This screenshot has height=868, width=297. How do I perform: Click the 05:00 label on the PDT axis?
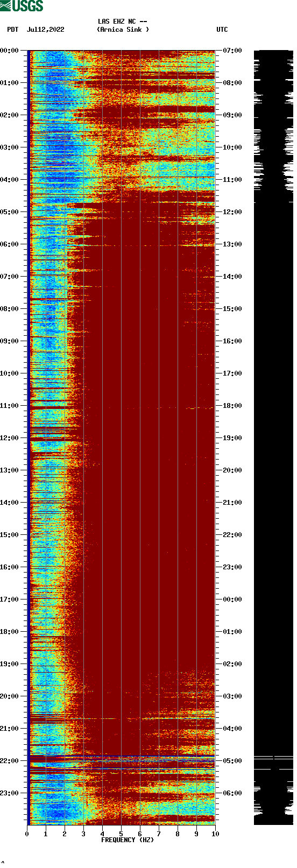(10, 212)
